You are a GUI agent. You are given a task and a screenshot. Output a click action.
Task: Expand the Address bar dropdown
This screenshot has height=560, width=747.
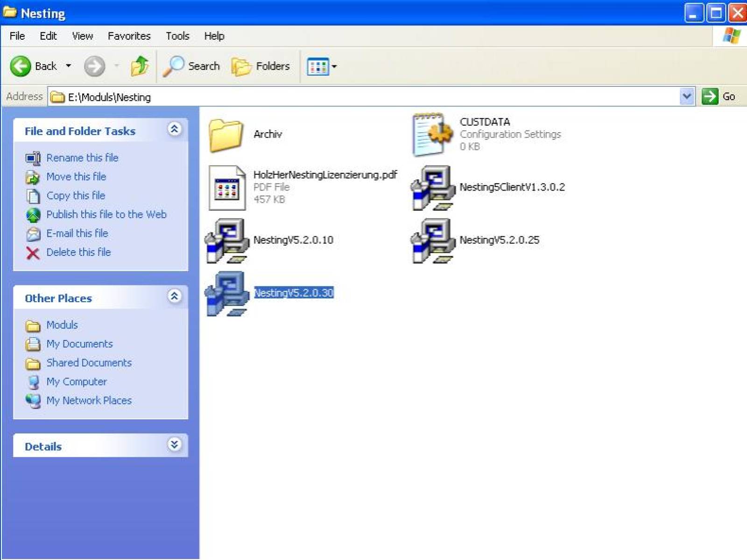click(687, 97)
